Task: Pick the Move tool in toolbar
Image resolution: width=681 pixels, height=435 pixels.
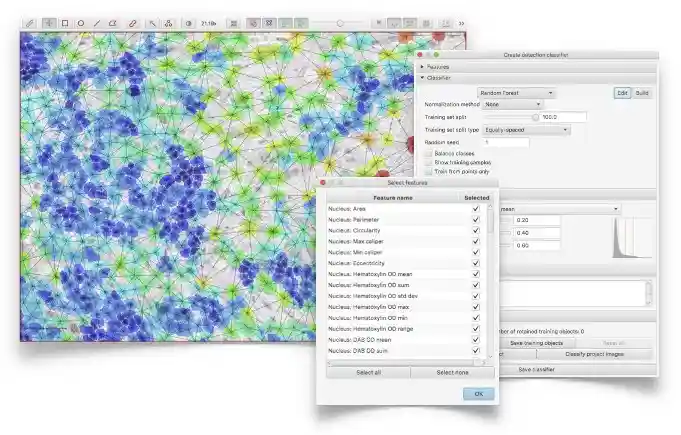Action: [x=48, y=22]
